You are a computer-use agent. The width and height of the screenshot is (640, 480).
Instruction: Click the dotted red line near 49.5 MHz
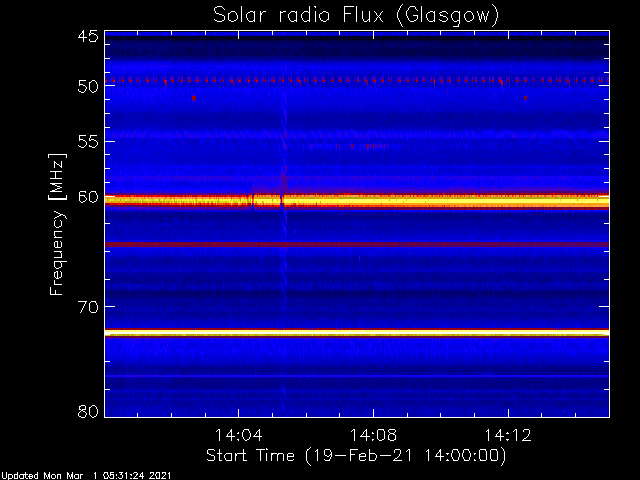357,80
